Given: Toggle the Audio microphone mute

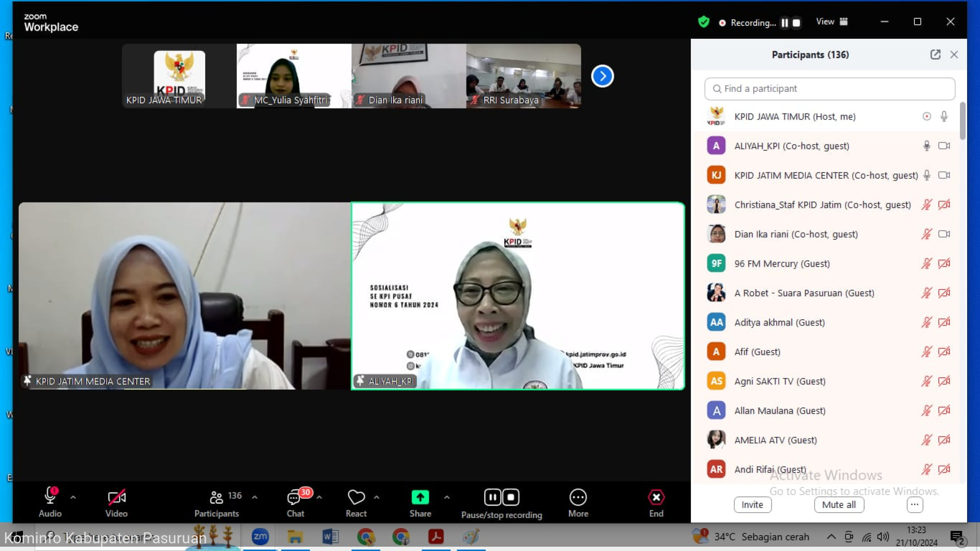Looking at the screenshot, I should pyautogui.click(x=50, y=497).
